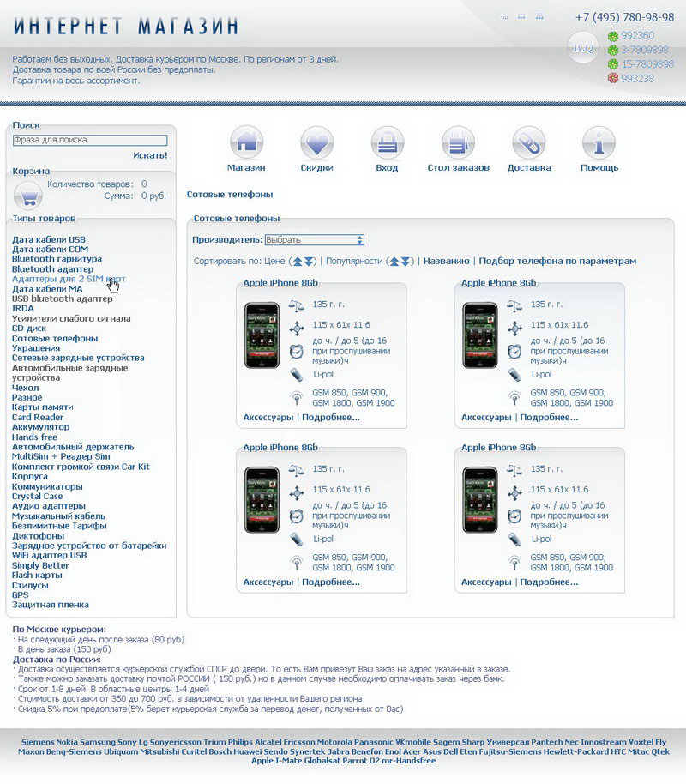Viewport: 686px width, 784px height.
Task: Open the Производитель dropdown
Action: click(x=315, y=240)
